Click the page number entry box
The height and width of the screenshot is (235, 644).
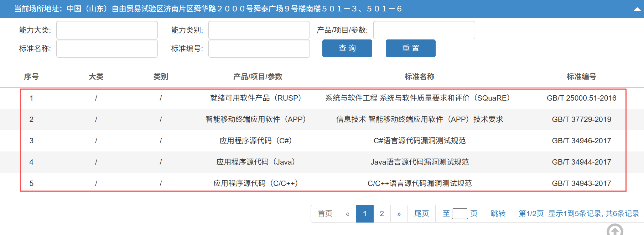pos(459,214)
